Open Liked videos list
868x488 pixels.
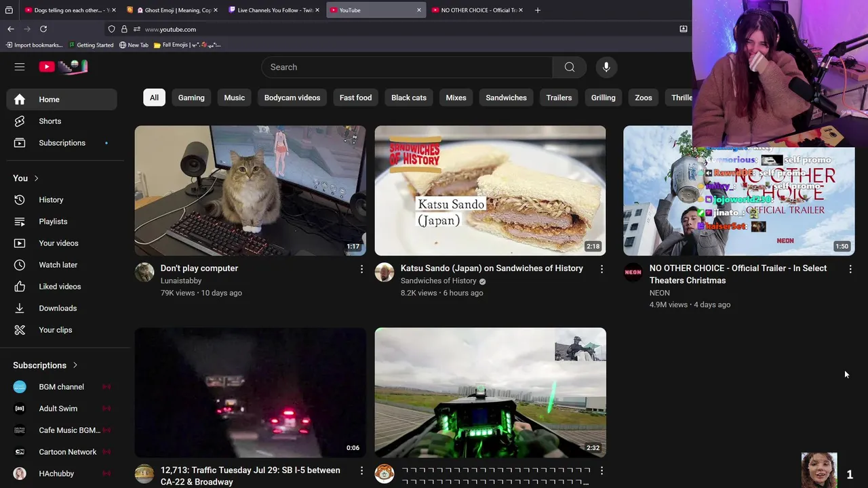click(x=62, y=287)
